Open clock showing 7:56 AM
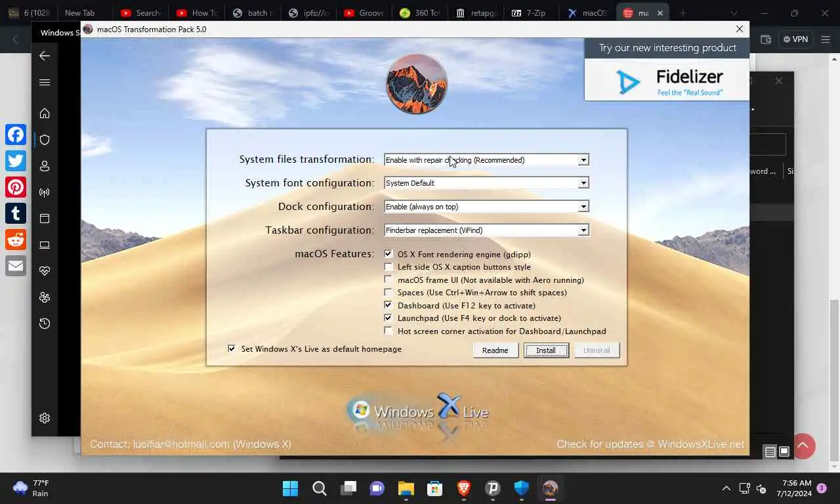Viewport: 840px width, 504px height. coord(794,488)
